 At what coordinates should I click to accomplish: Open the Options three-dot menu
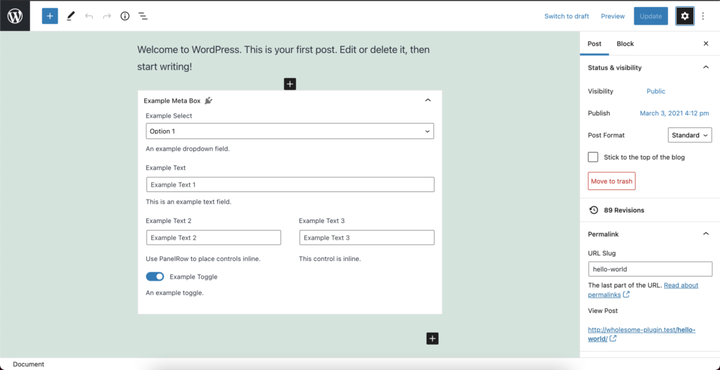(x=703, y=16)
